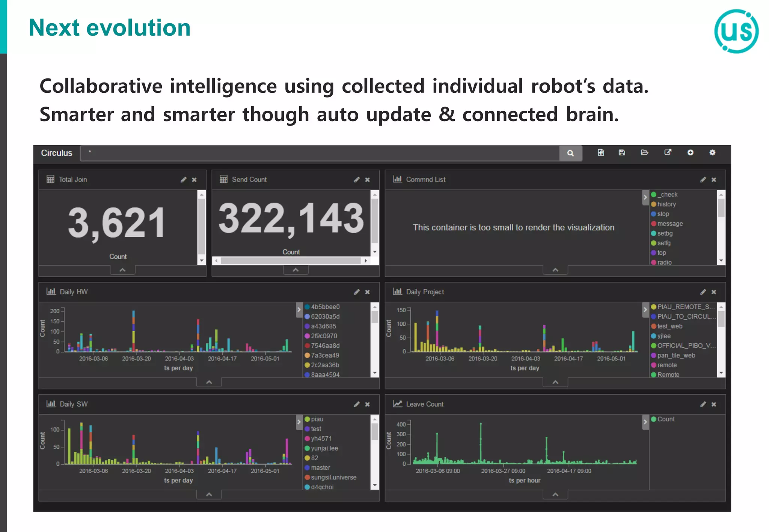The height and width of the screenshot is (532, 769).
Task: Click the Send Count horizontal scrollbar
Action: (x=291, y=261)
